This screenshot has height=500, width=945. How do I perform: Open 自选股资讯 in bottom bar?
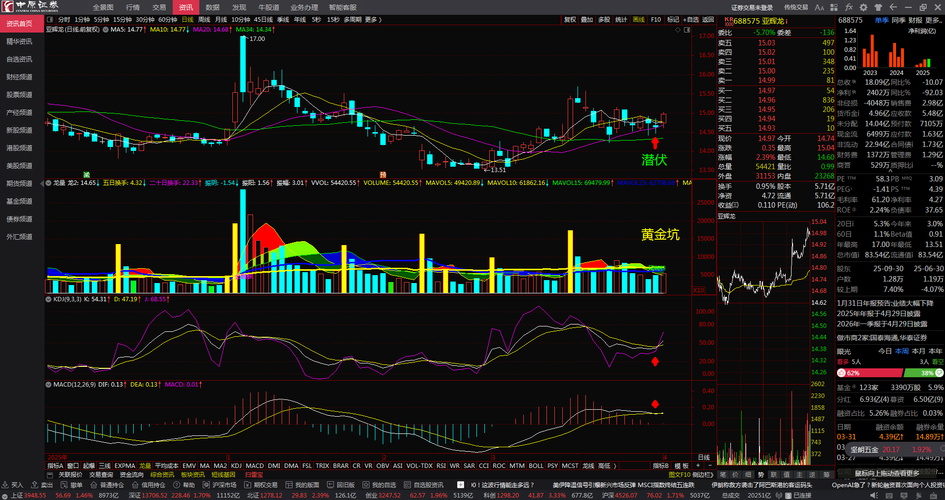click(425, 484)
